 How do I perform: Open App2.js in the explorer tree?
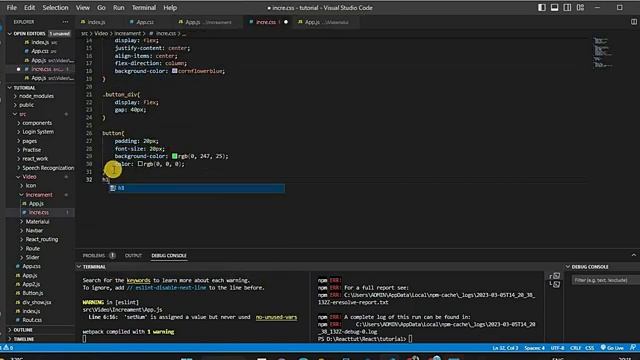31,284
